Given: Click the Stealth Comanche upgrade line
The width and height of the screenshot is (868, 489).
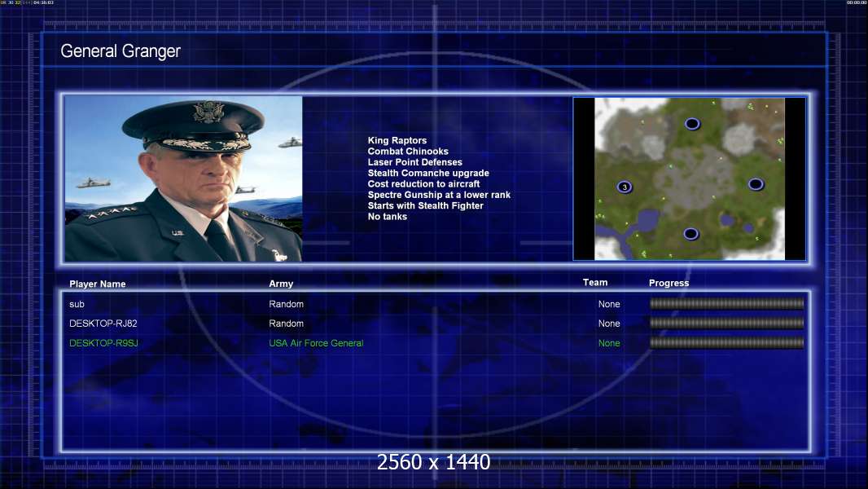Looking at the screenshot, I should coord(428,173).
